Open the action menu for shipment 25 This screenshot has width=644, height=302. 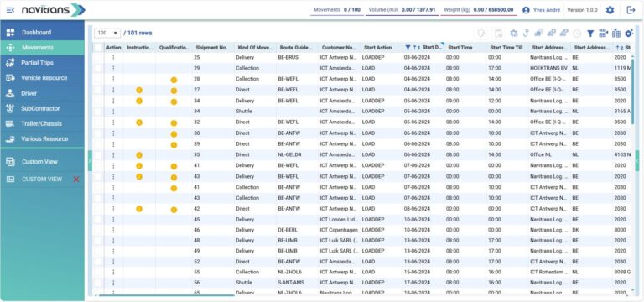tap(113, 58)
